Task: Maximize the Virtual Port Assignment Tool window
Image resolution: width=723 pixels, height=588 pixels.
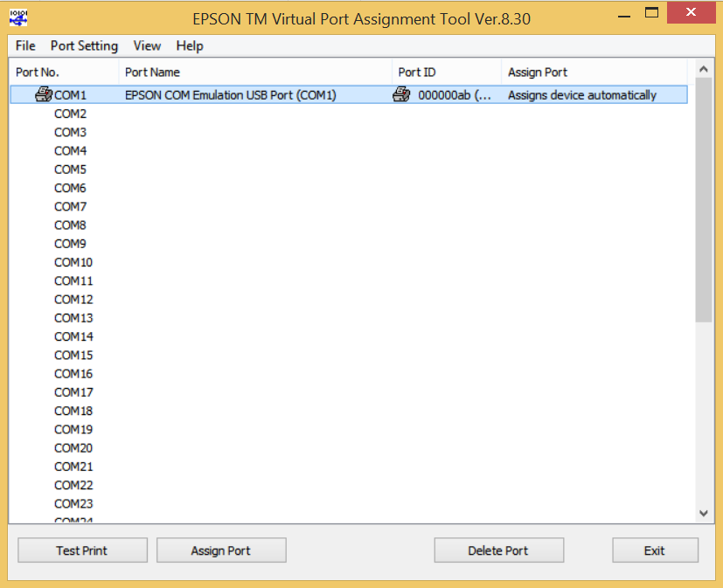Action: (651, 13)
